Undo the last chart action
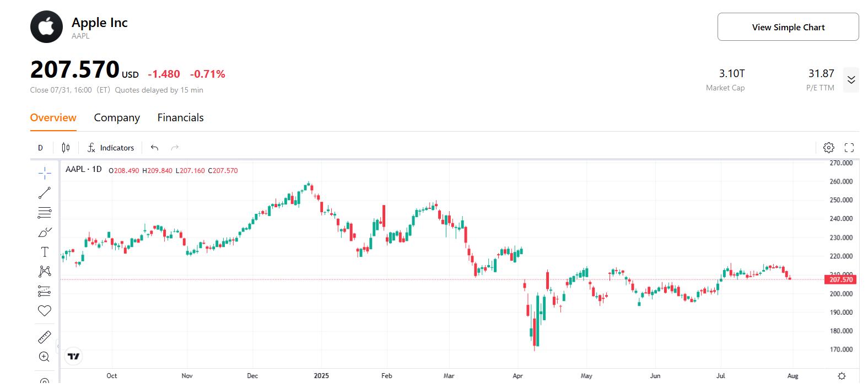Viewport: 868px width, 388px height. [x=155, y=148]
